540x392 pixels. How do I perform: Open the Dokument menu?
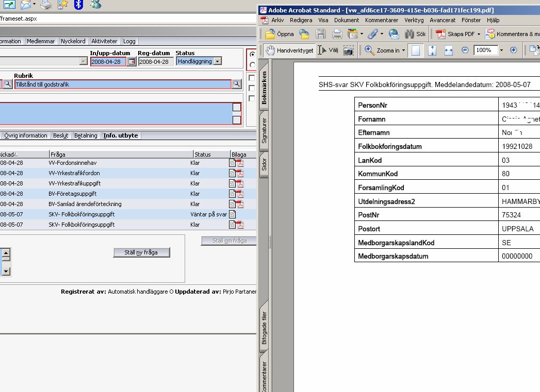347,20
